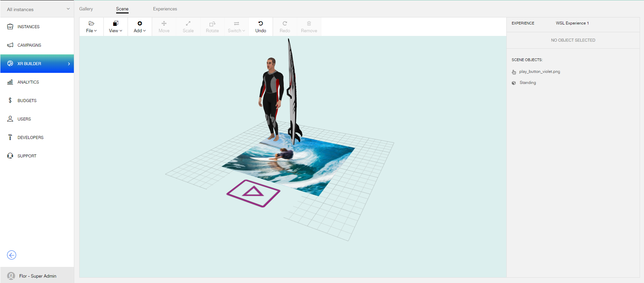Image resolution: width=644 pixels, height=283 pixels.
Task: Expand the View dropdown menu
Action: coord(116,27)
